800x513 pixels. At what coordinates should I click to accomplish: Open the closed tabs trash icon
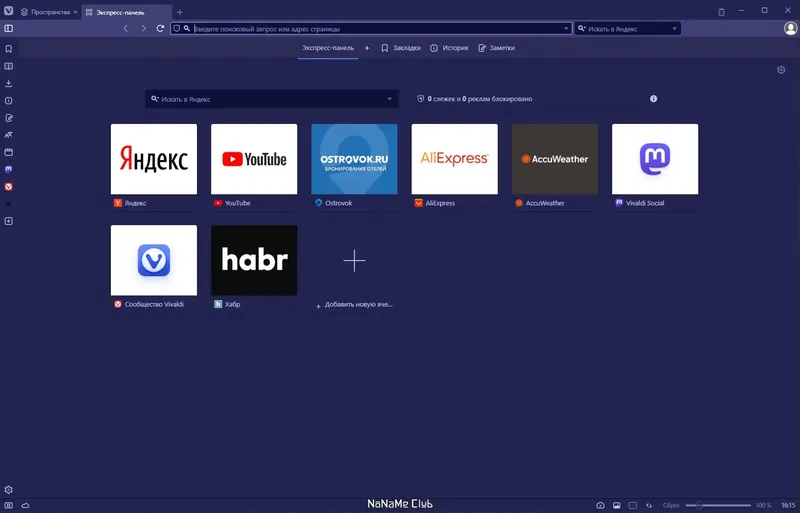721,12
